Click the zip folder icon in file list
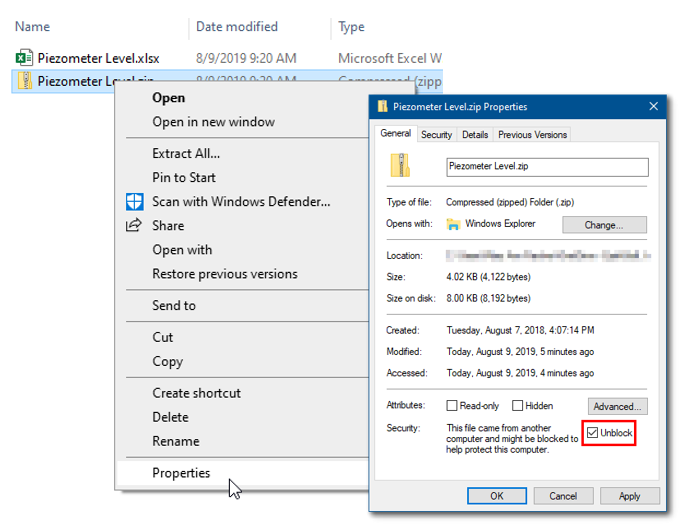This screenshot has height=529, width=683. click(x=25, y=81)
